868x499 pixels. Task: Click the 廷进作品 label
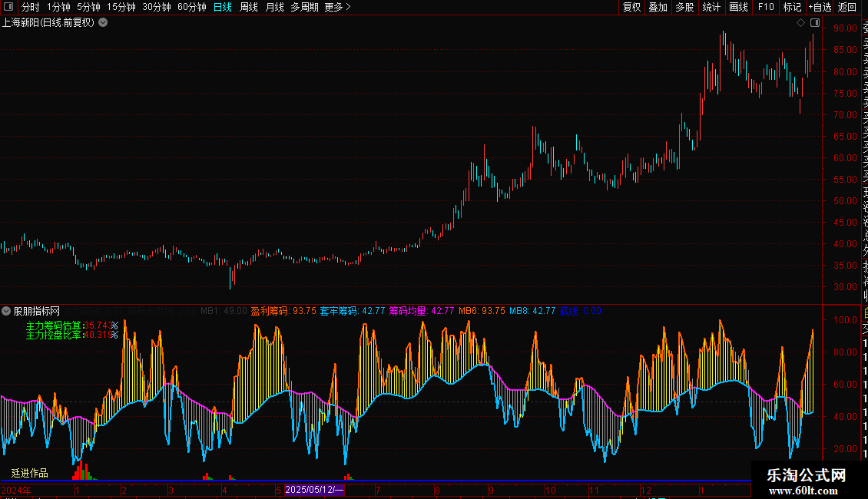(x=30, y=473)
